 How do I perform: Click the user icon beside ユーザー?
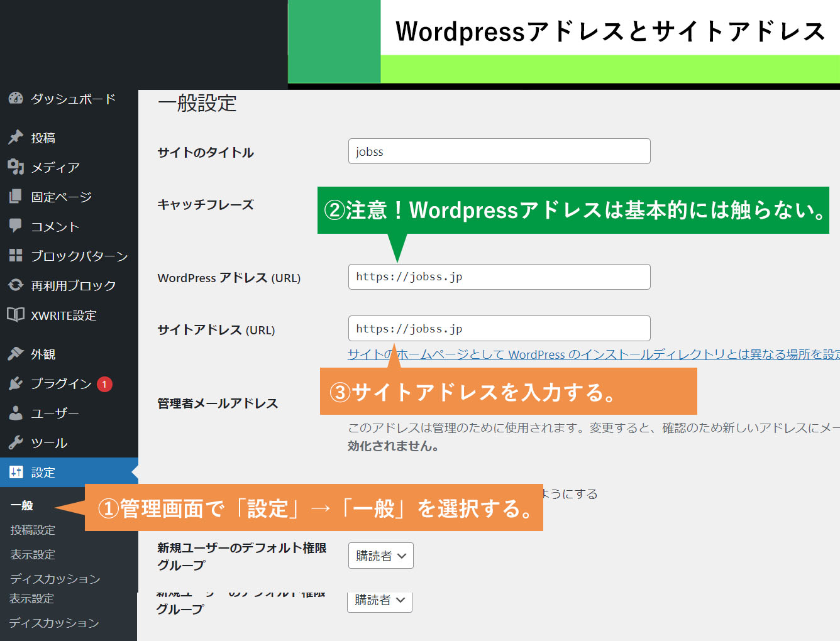[x=16, y=413]
